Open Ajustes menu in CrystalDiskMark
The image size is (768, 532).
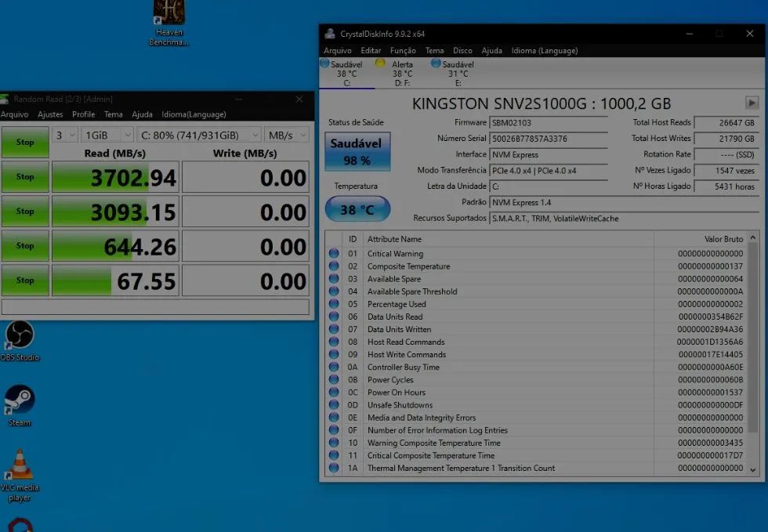tap(50, 114)
